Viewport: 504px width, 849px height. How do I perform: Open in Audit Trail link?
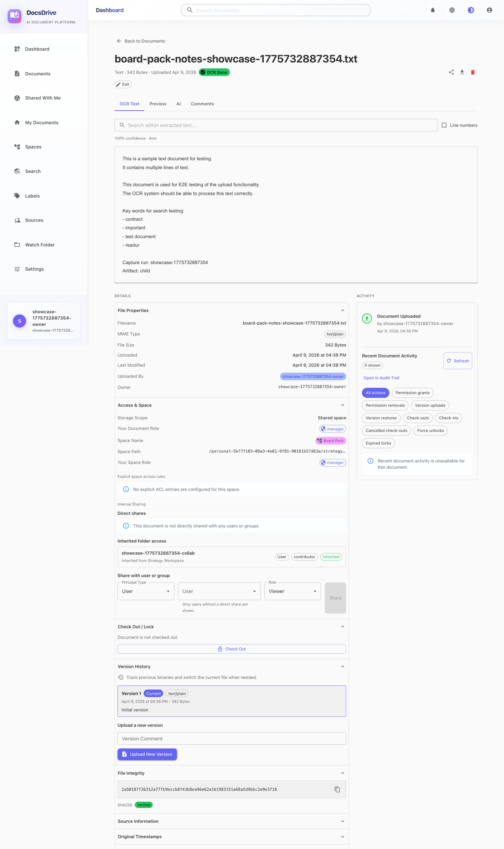381,378
